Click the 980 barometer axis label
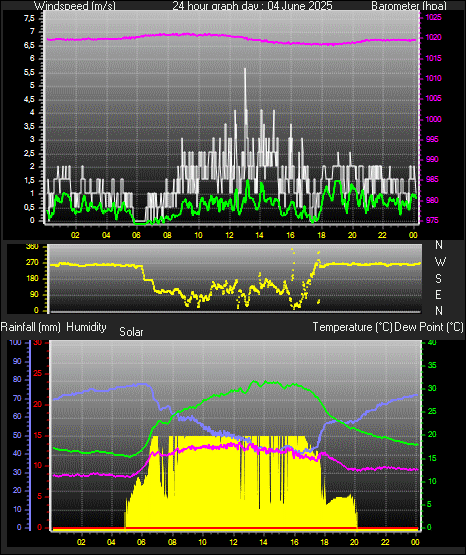466x555 pixels. pyautogui.click(x=432, y=200)
